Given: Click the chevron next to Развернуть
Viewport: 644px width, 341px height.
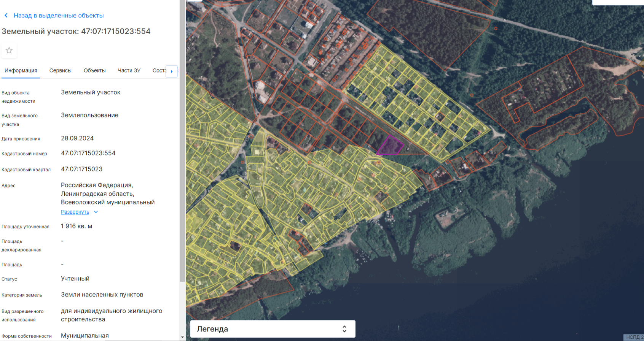Looking at the screenshot, I should (x=96, y=212).
